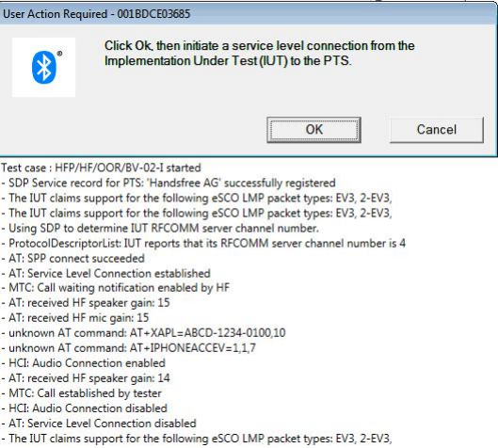Viewport: 498px width, 448px height.
Task: Select log line about SDP Service record for PTS
Action: click(169, 183)
